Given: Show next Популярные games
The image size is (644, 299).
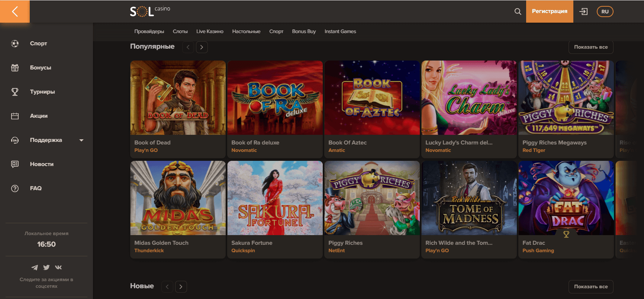Looking at the screenshot, I should [x=202, y=47].
